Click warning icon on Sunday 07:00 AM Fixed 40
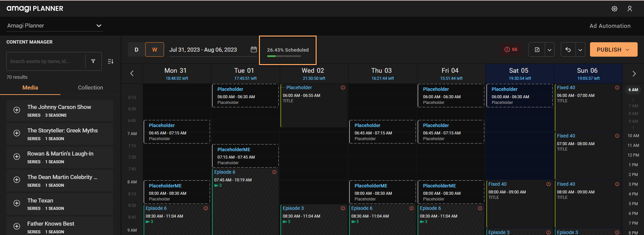The image size is (644, 235). click(x=617, y=136)
